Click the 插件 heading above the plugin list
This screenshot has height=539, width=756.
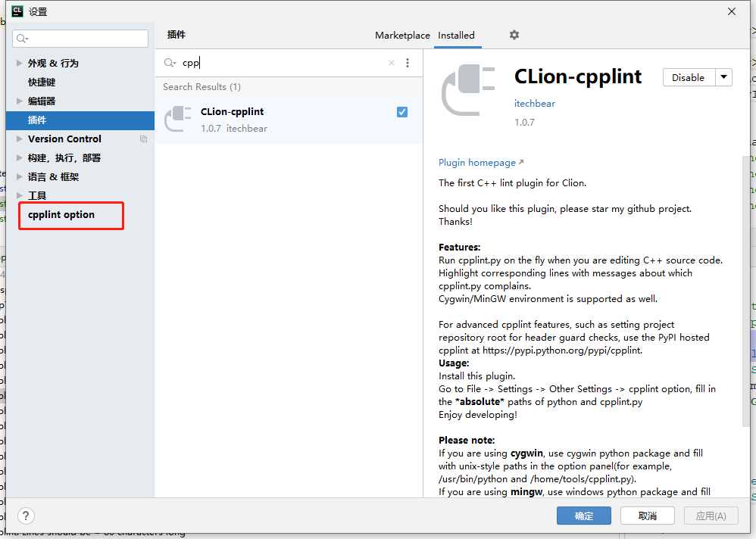176,35
